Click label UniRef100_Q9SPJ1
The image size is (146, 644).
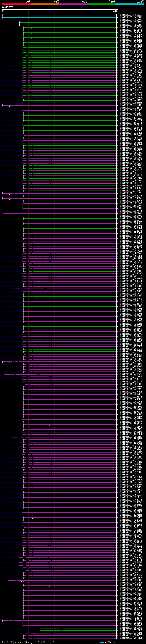[131, 349]
